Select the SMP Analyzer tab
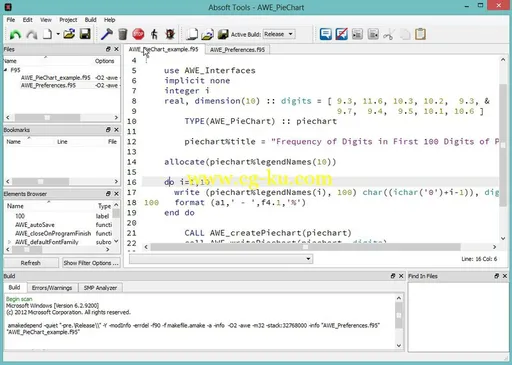 click(100, 288)
